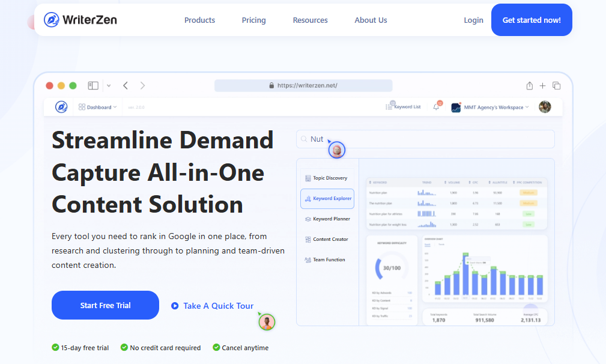Click the 'KD by Signal' row
The image size is (606, 364).
392,308
